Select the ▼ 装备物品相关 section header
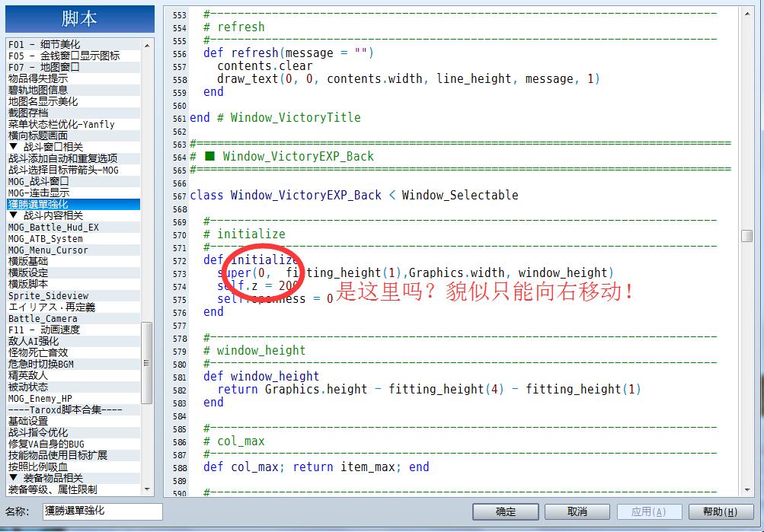The width and height of the screenshot is (764, 532). click(x=74, y=478)
